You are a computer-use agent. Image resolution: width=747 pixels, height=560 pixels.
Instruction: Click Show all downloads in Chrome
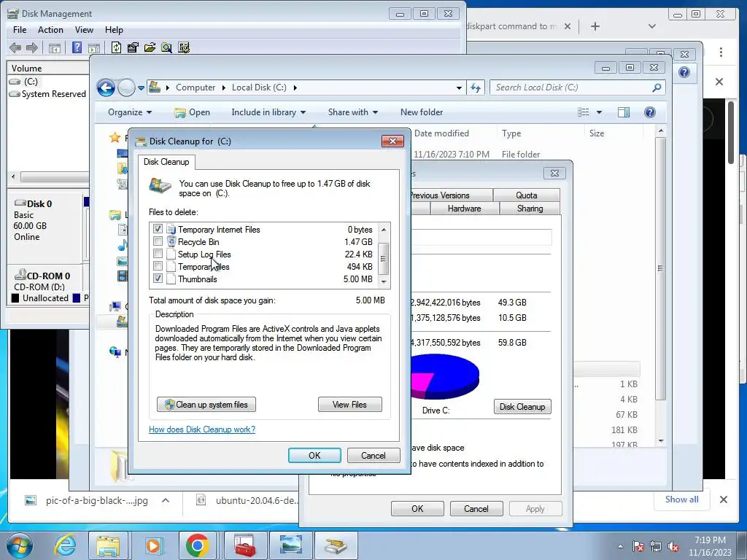click(682, 499)
